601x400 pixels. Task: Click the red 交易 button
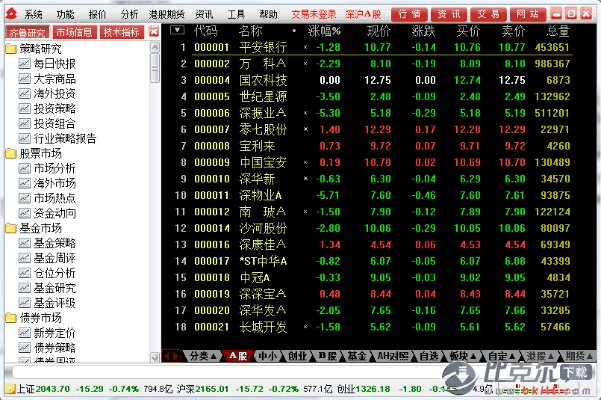tap(488, 15)
